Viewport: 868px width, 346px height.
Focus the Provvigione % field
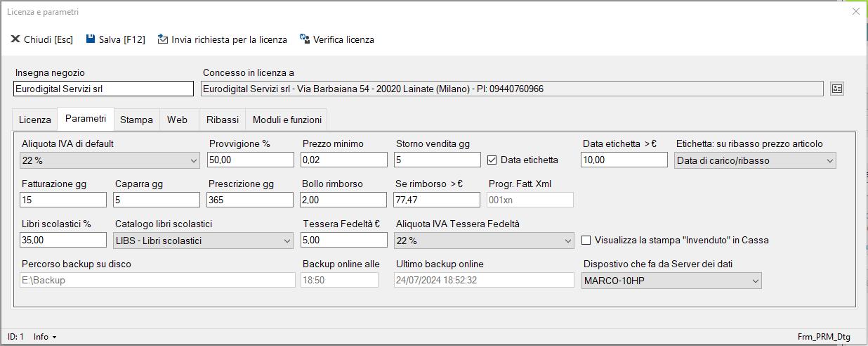click(x=251, y=160)
